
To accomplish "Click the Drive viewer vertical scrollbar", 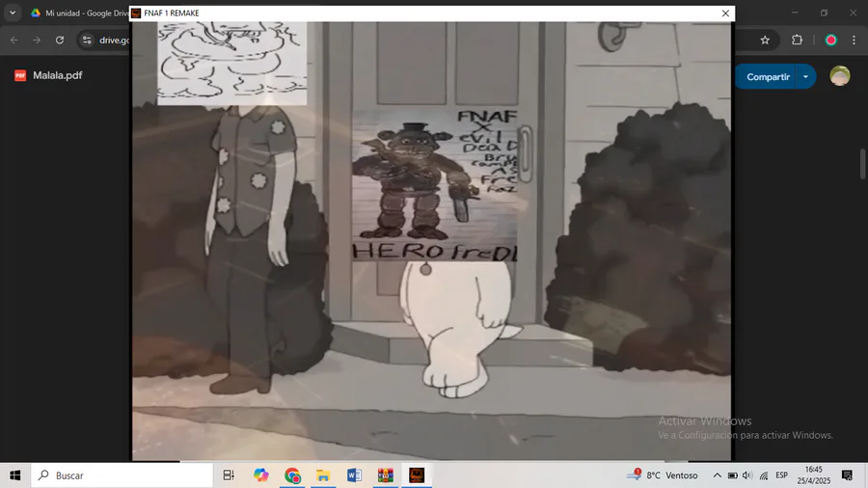I will pos(862,164).
